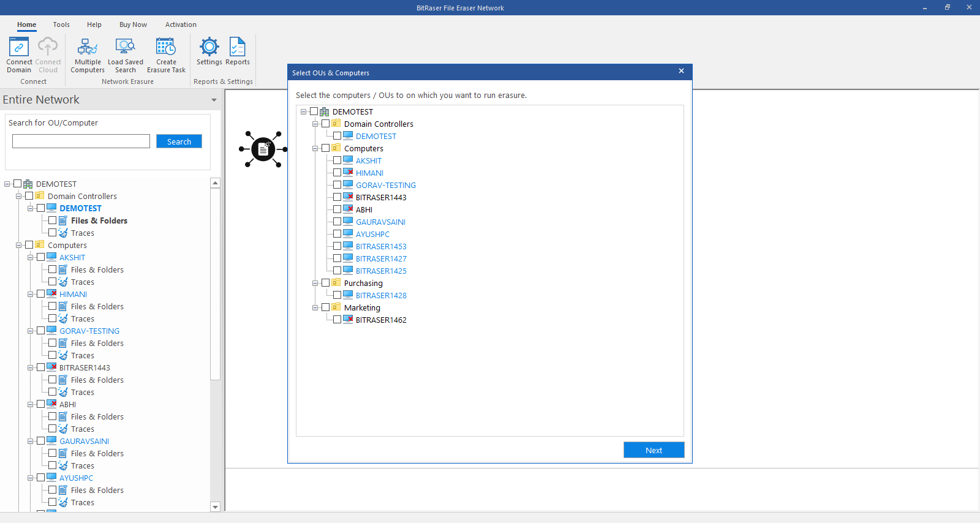Check the Computers OU checkbox in dialog
This screenshot has width=980, height=523.
click(x=325, y=148)
